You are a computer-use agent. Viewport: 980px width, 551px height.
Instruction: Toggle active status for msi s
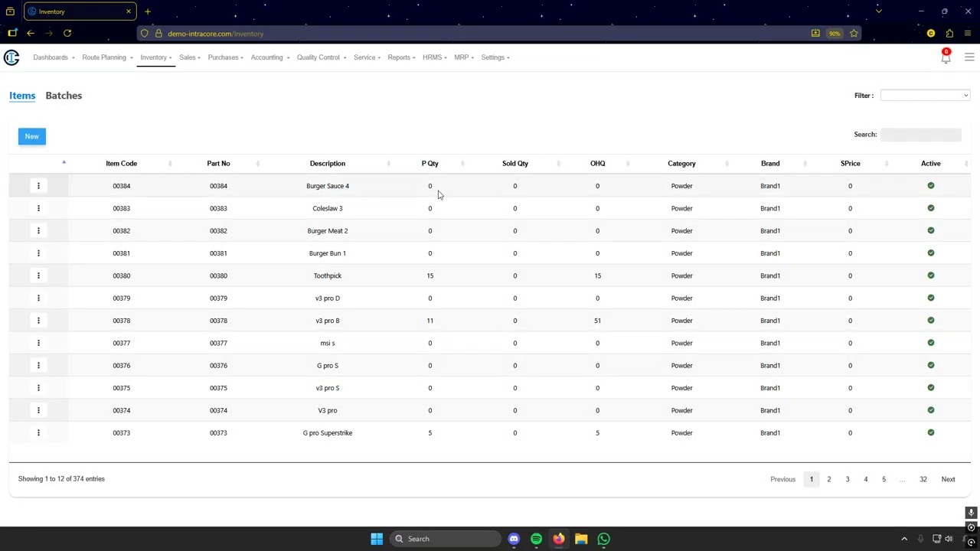[931, 343]
